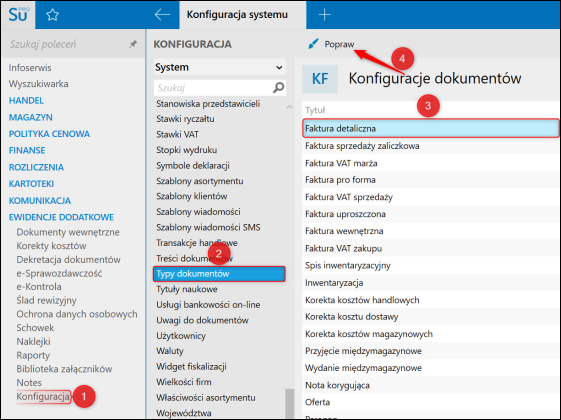This screenshot has width=561, height=420.
Task: Select Waluty
Action: pyautogui.click(x=170, y=351)
